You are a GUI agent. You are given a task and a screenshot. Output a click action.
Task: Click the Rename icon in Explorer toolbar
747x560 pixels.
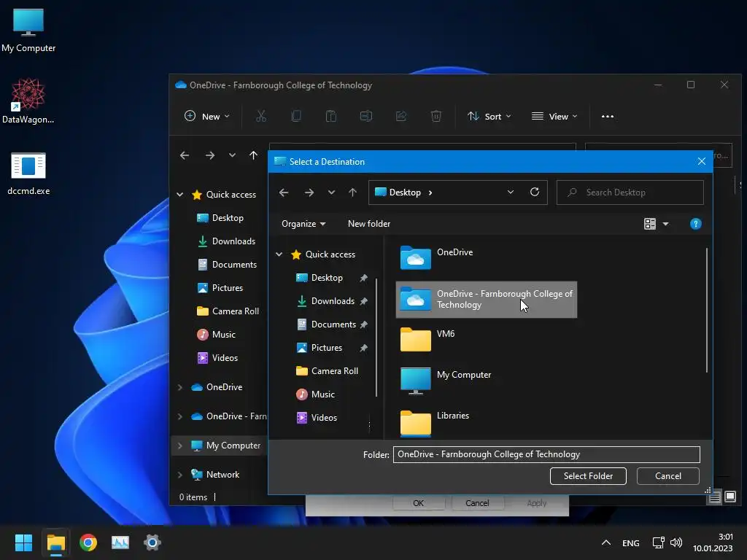(366, 116)
